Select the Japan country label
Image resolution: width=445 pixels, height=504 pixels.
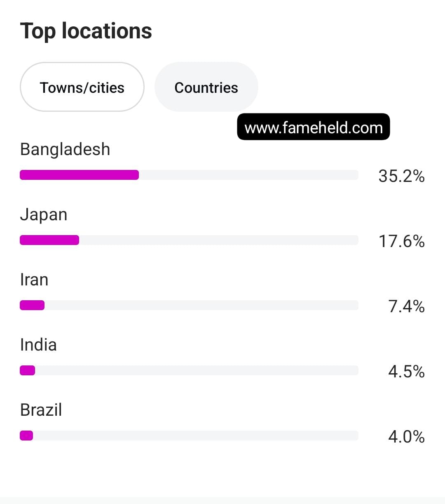[44, 215]
